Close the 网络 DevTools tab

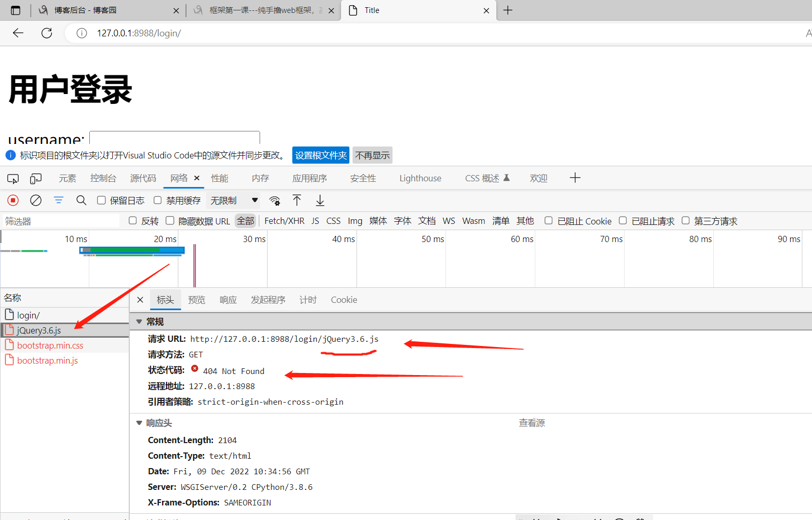[x=197, y=178]
